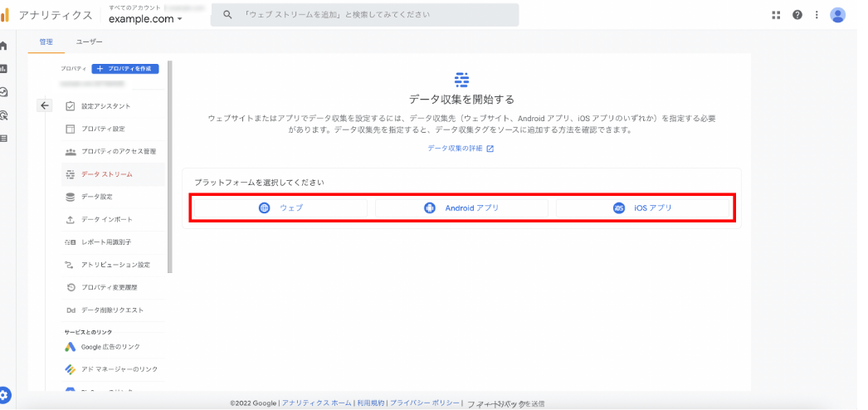Screen dimensions: 868x410
Task: Click the 設定アシスタント checklist icon
Action: pyautogui.click(x=71, y=105)
